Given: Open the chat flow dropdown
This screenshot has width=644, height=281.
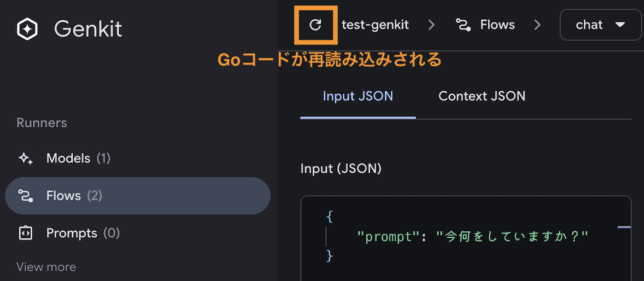Looking at the screenshot, I should [x=600, y=25].
